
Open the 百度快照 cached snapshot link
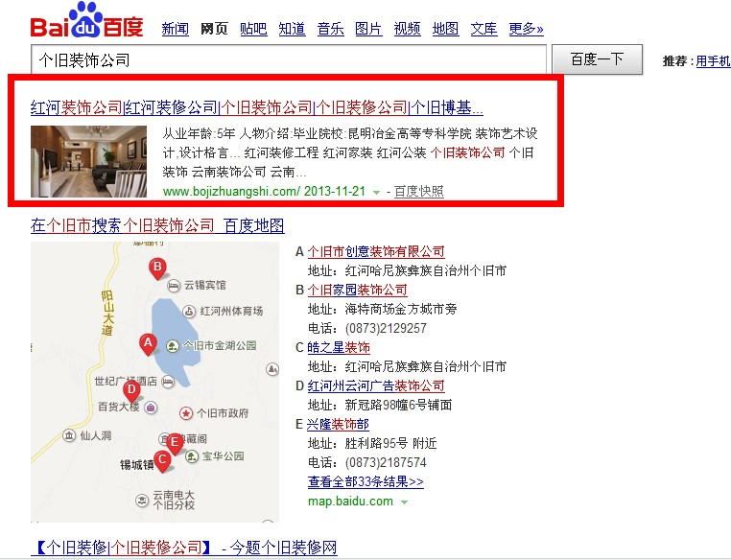click(419, 191)
